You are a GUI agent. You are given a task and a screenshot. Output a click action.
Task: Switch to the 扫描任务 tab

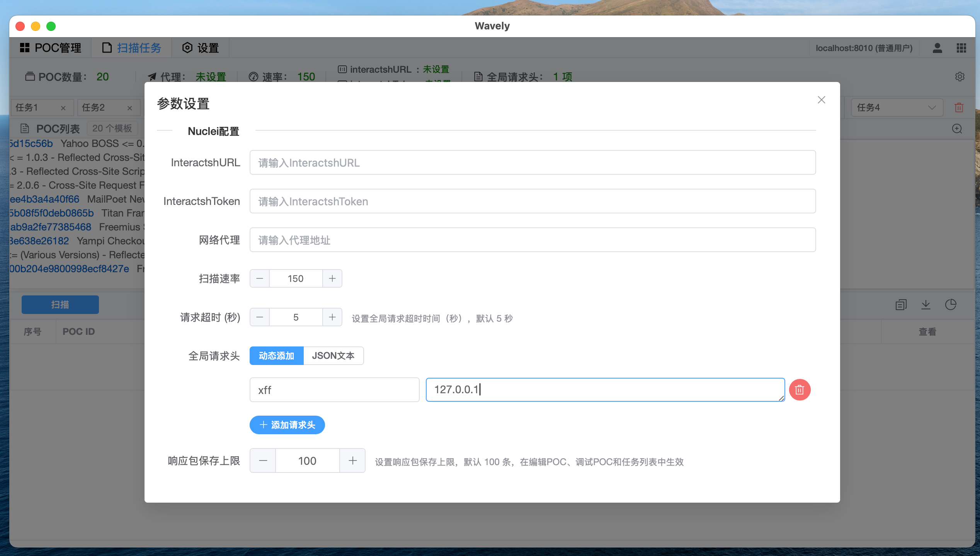(131, 48)
